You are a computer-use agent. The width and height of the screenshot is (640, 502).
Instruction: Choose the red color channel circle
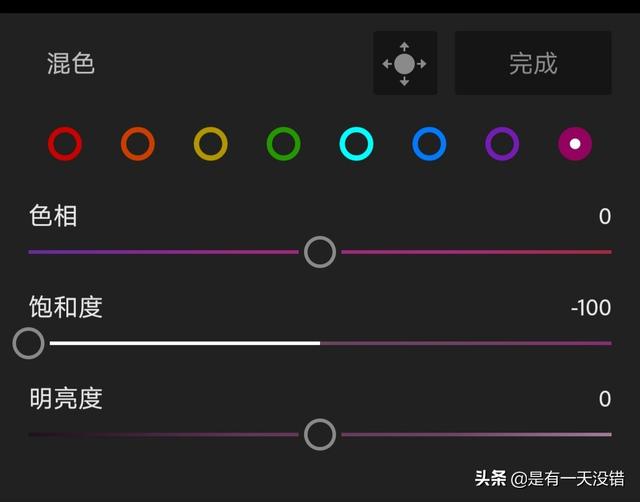[x=65, y=144]
